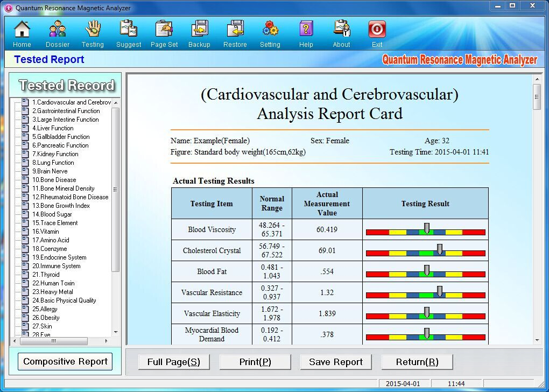Open the Compositive Report

click(65, 361)
